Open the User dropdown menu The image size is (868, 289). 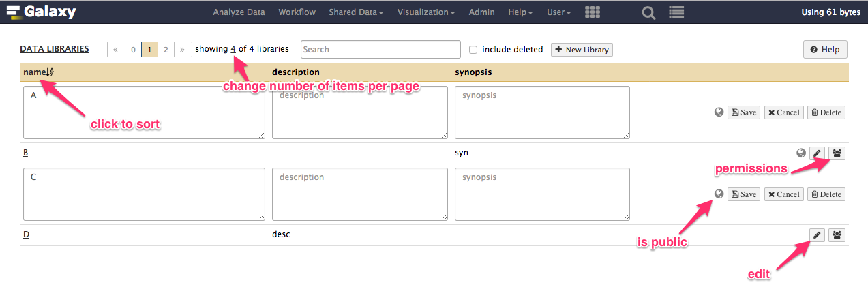point(559,12)
